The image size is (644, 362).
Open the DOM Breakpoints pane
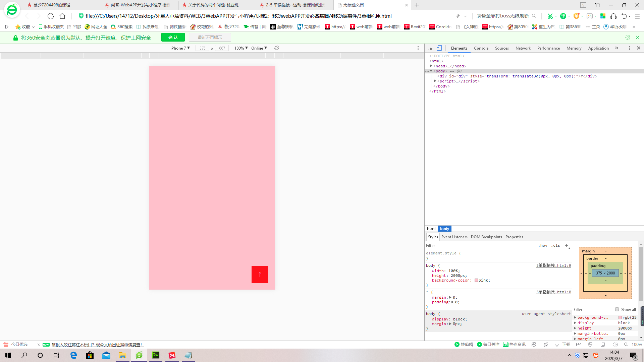(486, 237)
